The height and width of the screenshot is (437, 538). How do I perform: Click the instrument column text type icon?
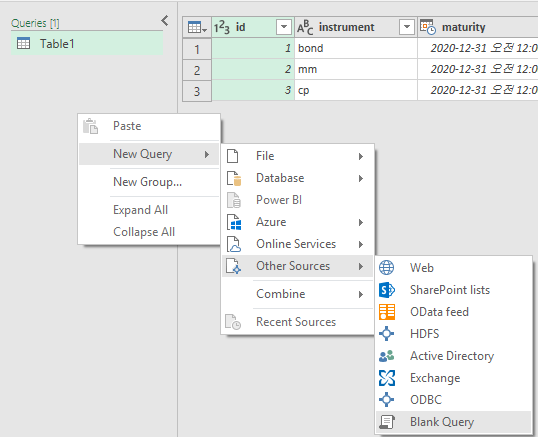click(305, 27)
